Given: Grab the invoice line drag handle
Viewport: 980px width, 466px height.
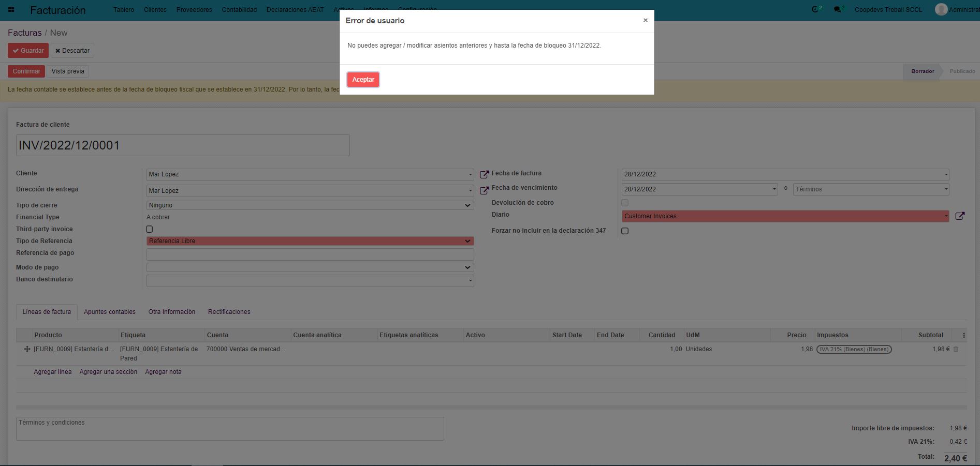Looking at the screenshot, I should pos(27,349).
